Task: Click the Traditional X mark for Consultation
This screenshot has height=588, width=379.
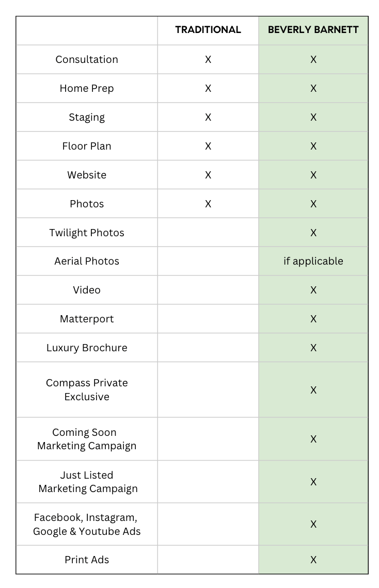Action: point(208,59)
